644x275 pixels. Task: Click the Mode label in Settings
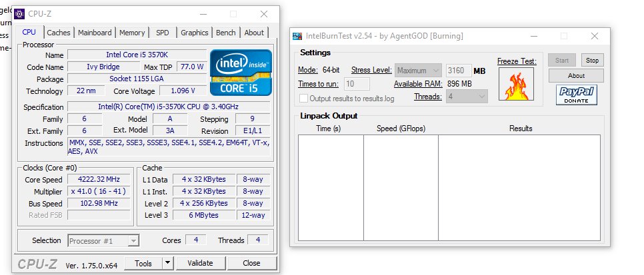pos(308,70)
